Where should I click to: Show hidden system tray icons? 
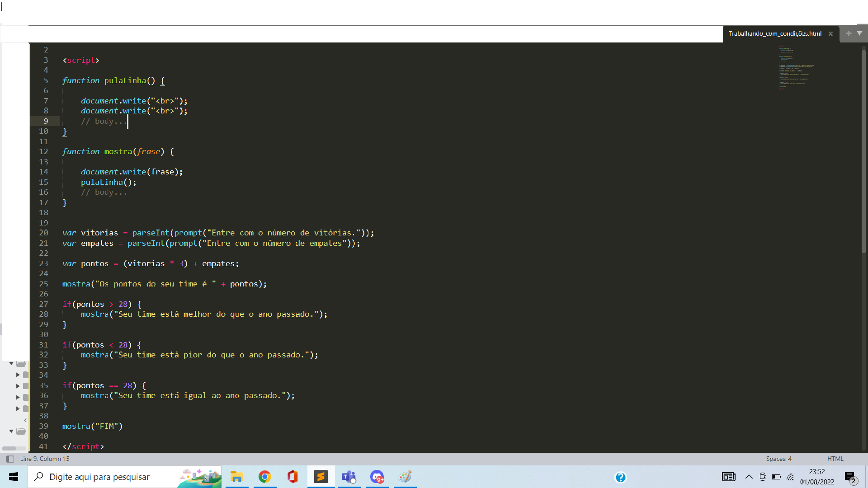[x=749, y=477]
